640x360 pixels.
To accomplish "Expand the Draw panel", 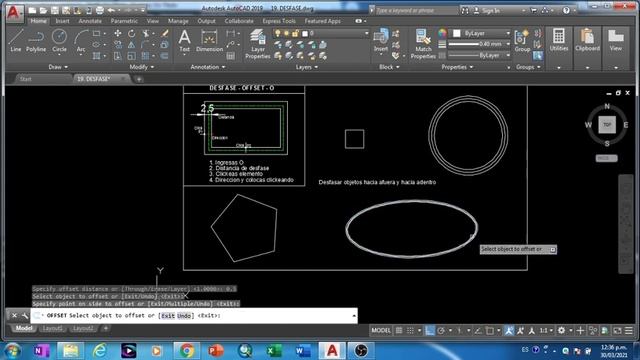I will tap(58, 67).
